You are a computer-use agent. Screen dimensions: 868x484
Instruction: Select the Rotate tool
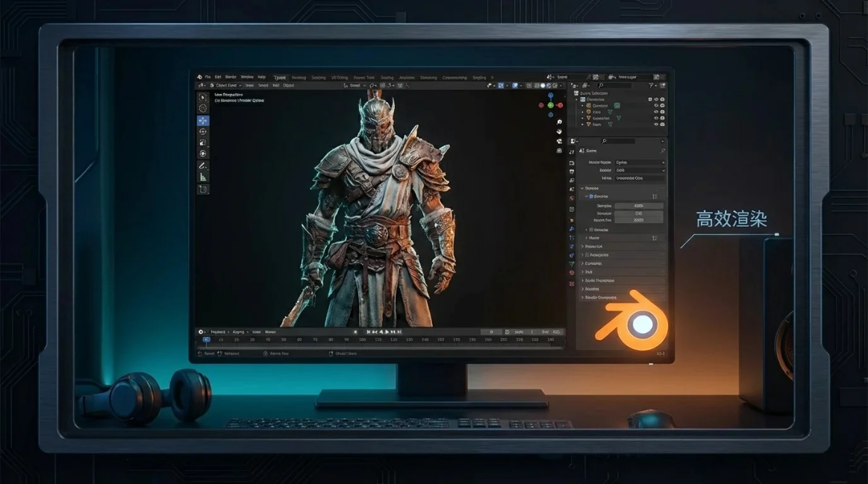pyautogui.click(x=203, y=132)
